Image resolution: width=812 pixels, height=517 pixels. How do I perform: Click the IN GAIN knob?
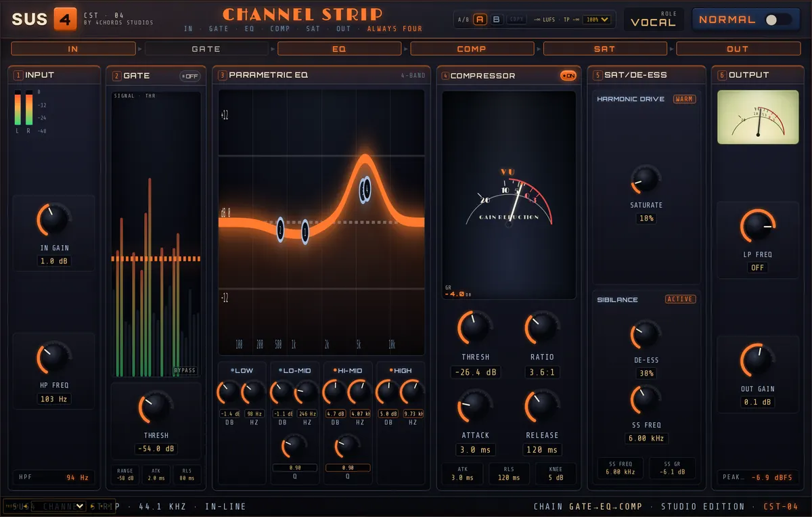[x=54, y=219]
